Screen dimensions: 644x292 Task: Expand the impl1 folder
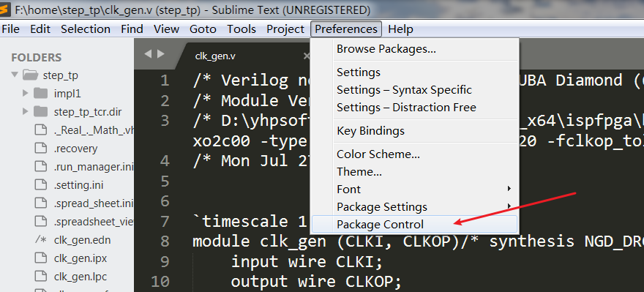(26, 93)
